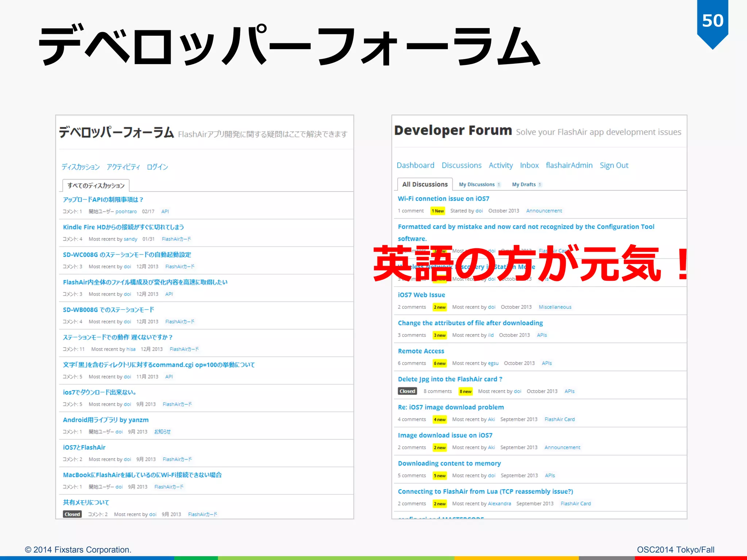Open thread iOS7 Web Issue
Screen dimensions: 747x560
tap(421, 295)
